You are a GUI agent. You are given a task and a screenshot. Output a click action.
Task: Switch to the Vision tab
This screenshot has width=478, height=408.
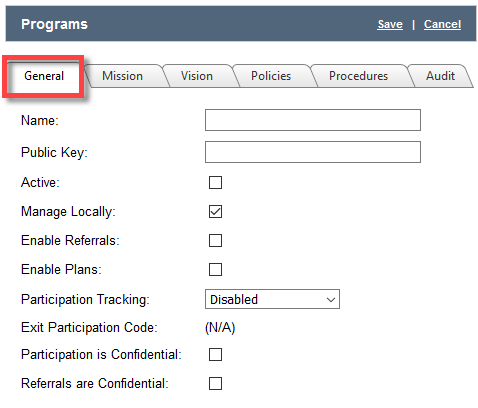(x=197, y=76)
